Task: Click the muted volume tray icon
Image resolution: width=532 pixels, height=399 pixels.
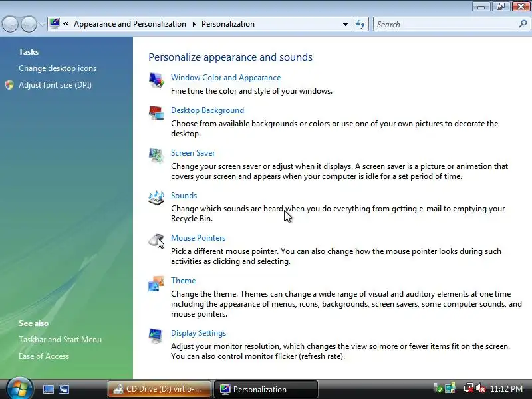Action: click(x=481, y=388)
